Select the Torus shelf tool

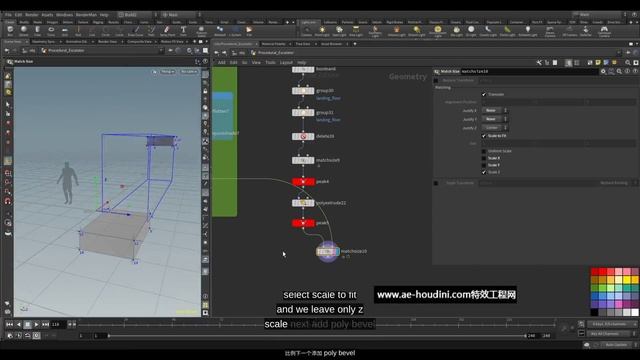[x=51, y=31]
